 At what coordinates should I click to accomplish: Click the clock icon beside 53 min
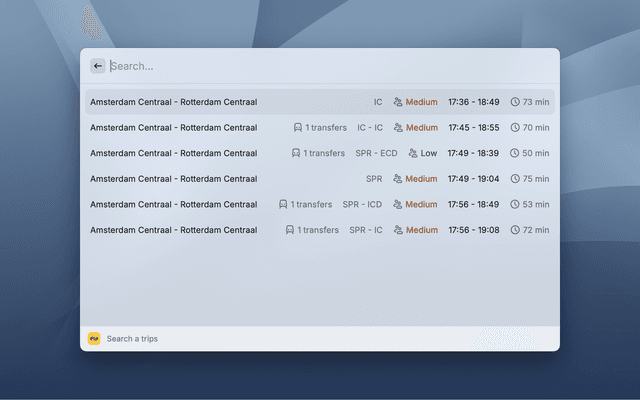(515, 205)
